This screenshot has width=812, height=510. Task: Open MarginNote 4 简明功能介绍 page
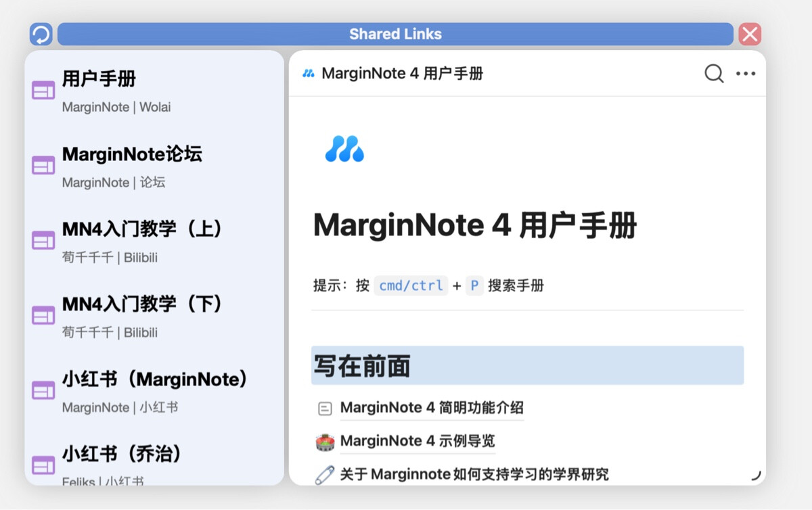tap(432, 408)
